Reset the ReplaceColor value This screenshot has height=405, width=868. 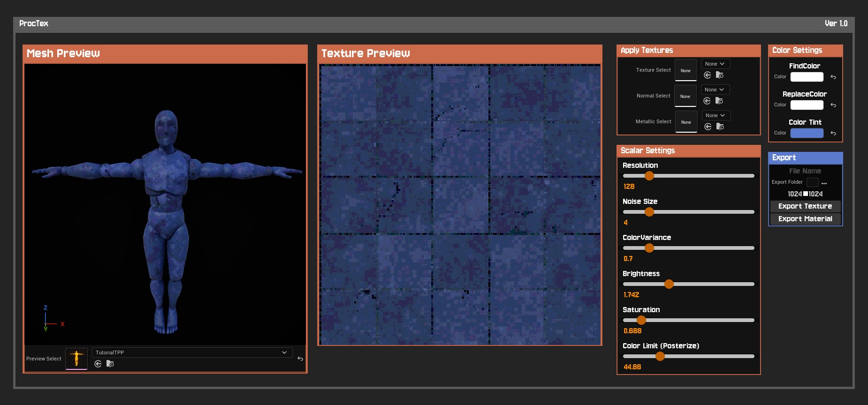tap(833, 105)
